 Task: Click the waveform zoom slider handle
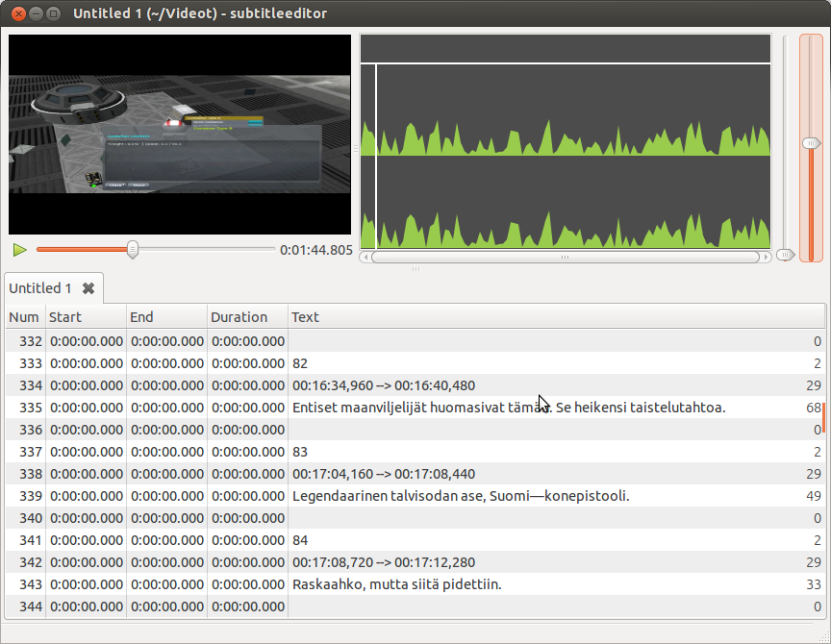tap(786, 255)
